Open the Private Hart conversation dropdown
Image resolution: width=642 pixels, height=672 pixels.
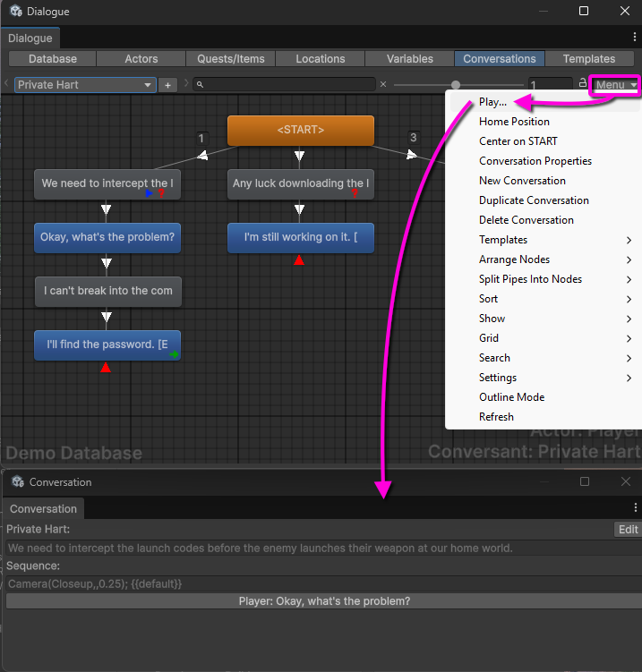85,85
